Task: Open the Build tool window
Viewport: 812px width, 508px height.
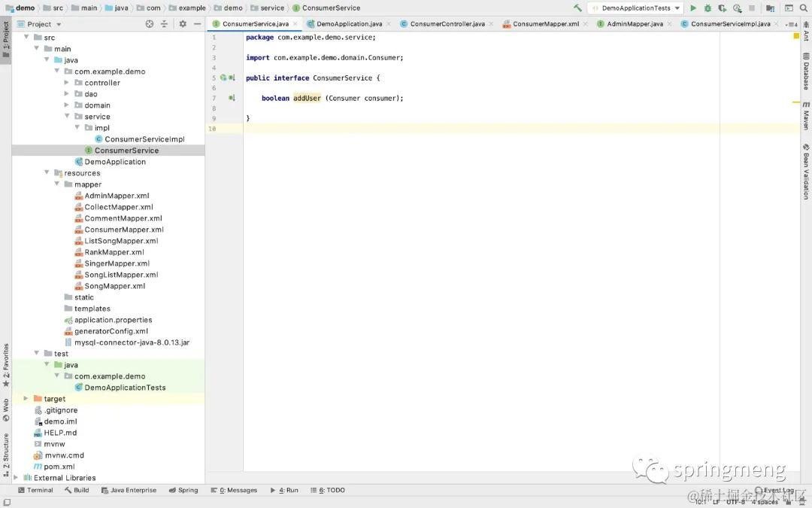Action: tap(77, 490)
